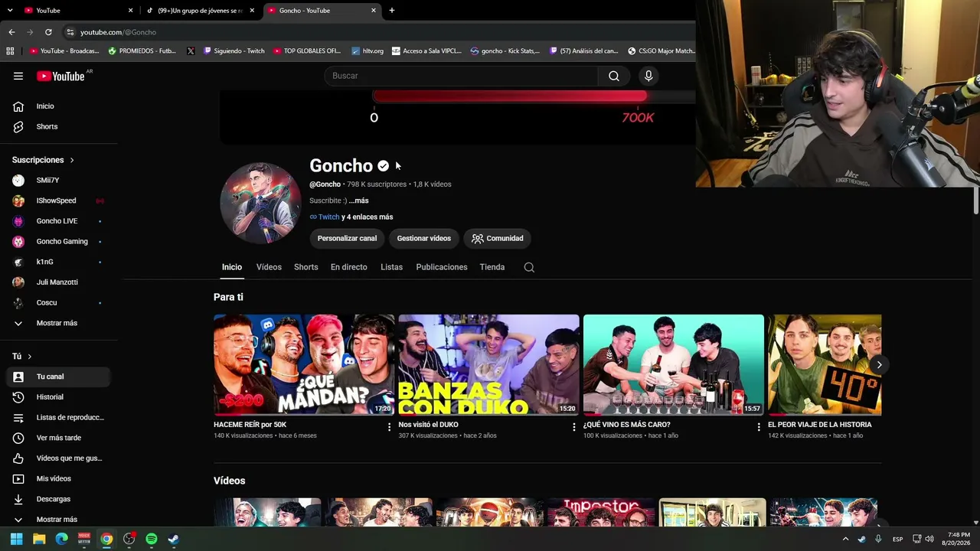Open the Siguiendo - Twitch bookmark

click(234, 51)
